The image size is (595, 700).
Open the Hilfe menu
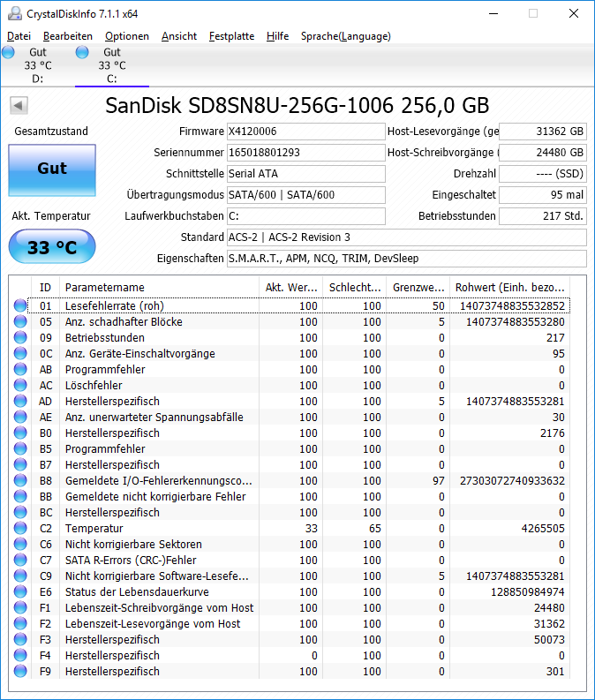(277, 36)
